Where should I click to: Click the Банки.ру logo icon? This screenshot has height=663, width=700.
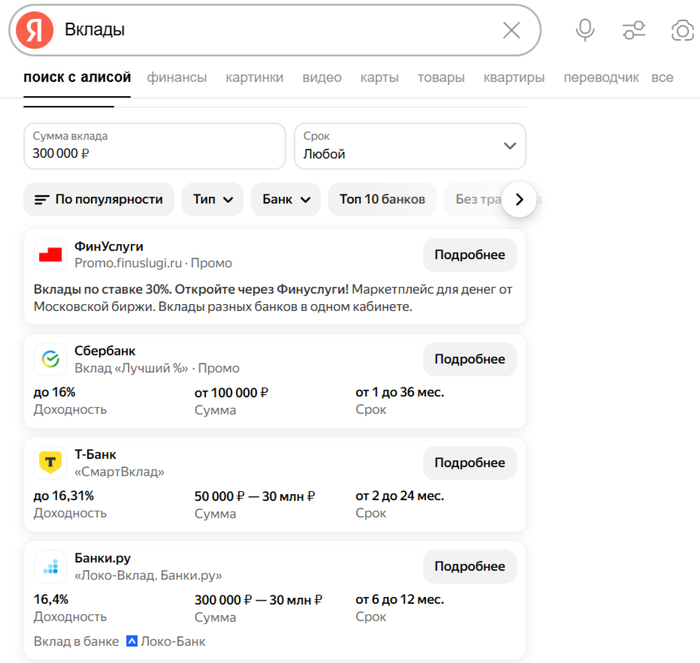pos(50,567)
